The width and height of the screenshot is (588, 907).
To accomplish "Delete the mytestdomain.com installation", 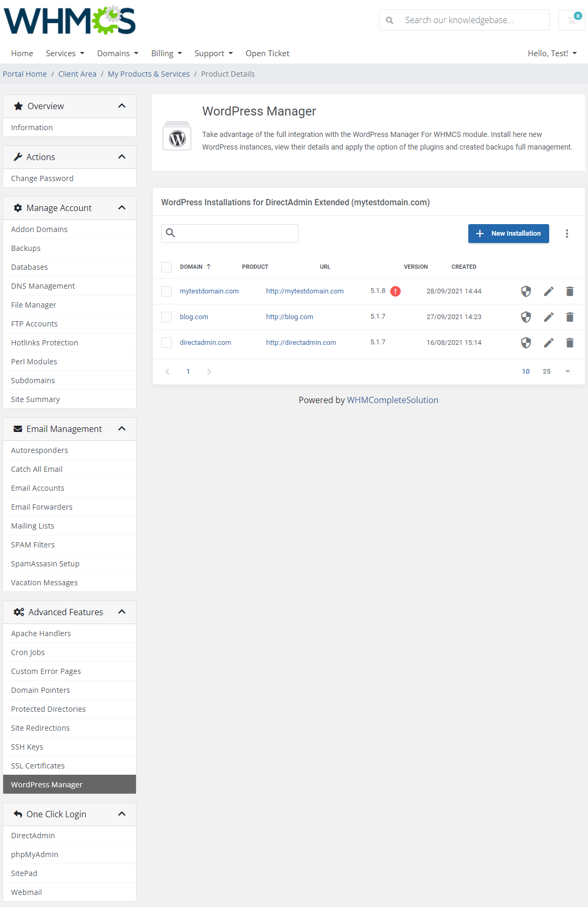I will tap(570, 291).
